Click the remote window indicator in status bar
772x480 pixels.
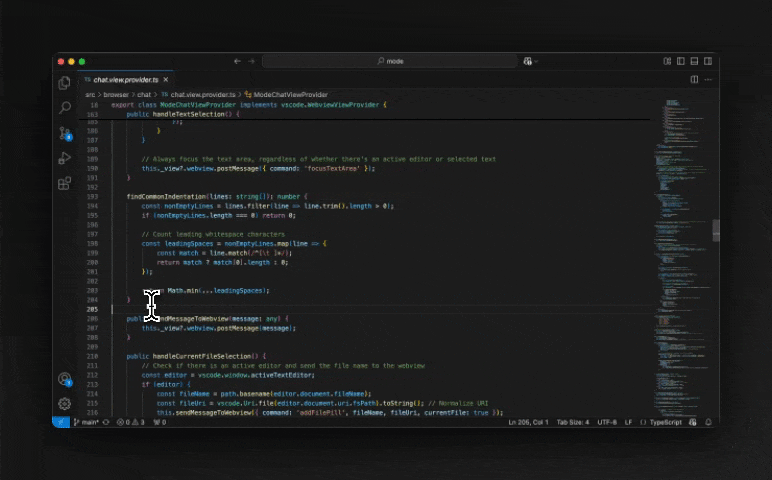pyautogui.click(x=61, y=422)
